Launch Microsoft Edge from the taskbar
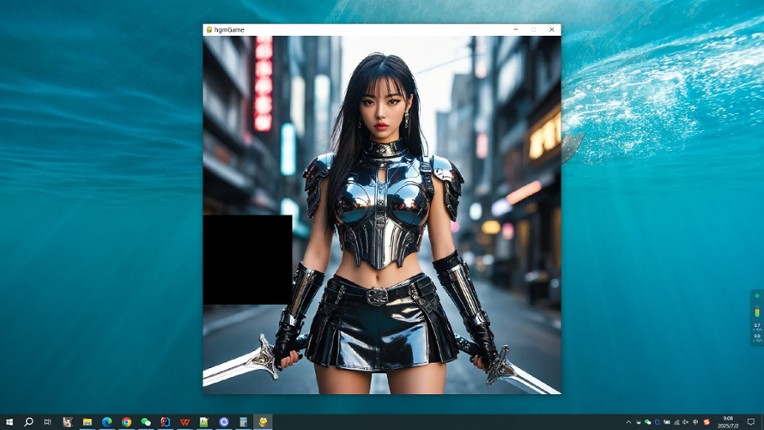Screen dimensions: 764x430 click(x=107, y=422)
